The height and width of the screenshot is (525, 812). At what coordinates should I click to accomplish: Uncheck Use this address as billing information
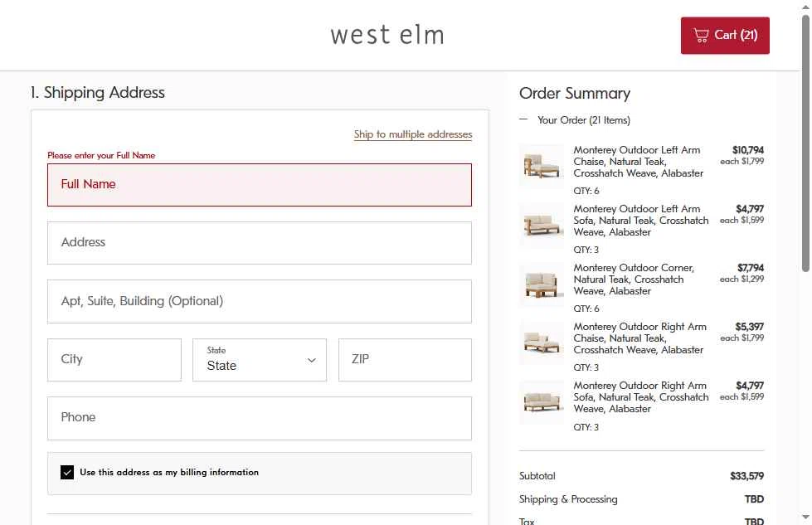[67, 473]
